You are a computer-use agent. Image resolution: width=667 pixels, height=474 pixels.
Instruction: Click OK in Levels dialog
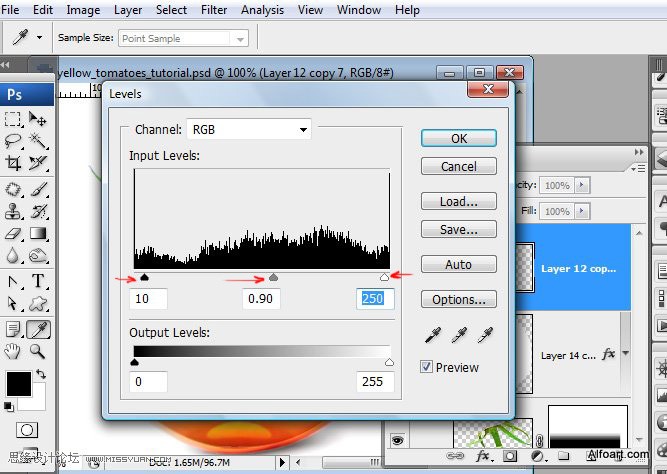click(x=459, y=138)
